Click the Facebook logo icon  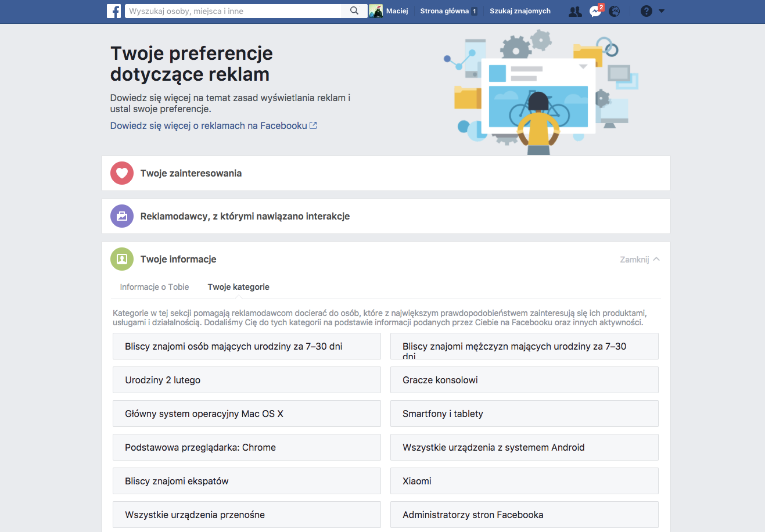(x=114, y=11)
